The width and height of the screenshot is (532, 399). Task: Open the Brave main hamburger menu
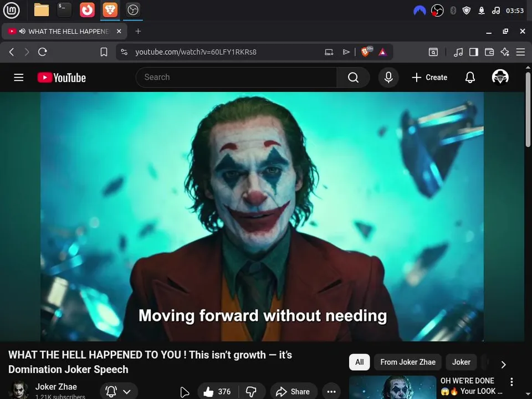pyautogui.click(x=520, y=52)
